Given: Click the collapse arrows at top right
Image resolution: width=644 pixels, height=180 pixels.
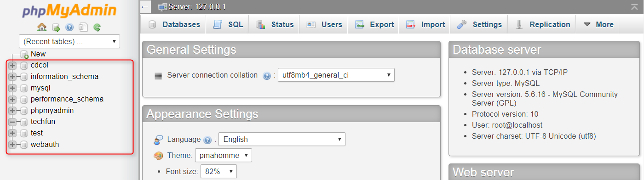Looking at the screenshot, I should click(635, 6).
